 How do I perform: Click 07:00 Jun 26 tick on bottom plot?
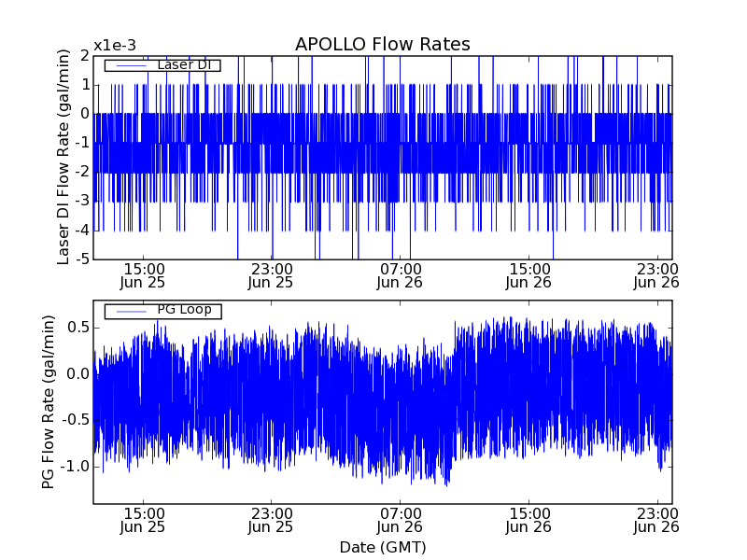(401, 520)
